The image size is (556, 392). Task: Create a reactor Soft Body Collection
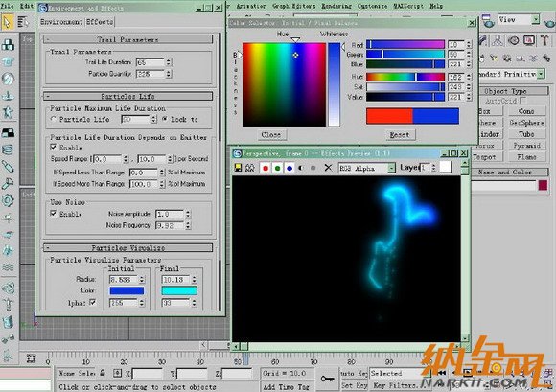point(8,79)
